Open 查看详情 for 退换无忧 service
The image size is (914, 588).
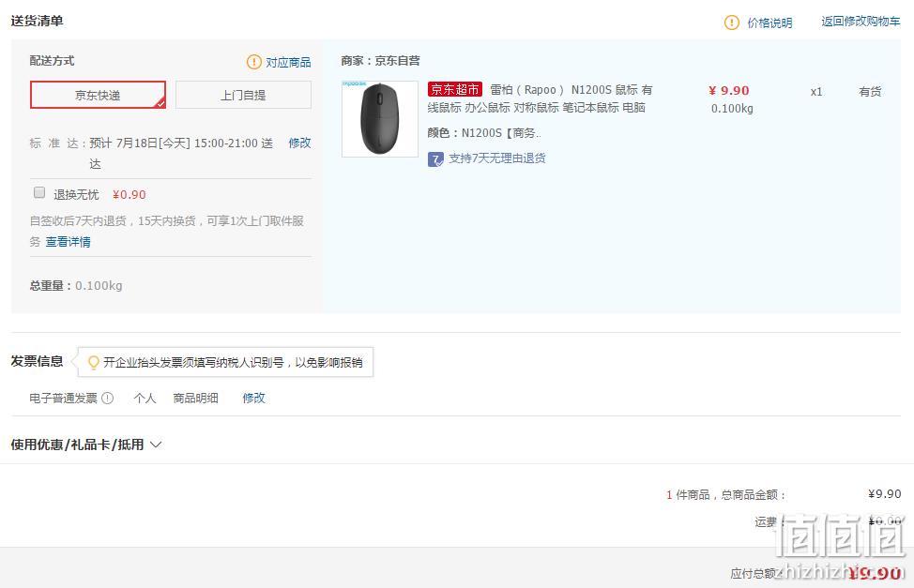tap(69, 242)
